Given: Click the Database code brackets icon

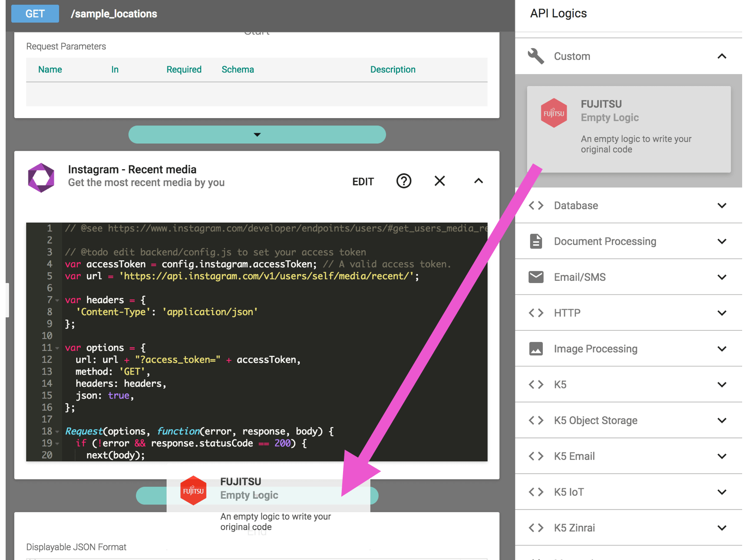Looking at the screenshot, I should click(x=536, y=205).
